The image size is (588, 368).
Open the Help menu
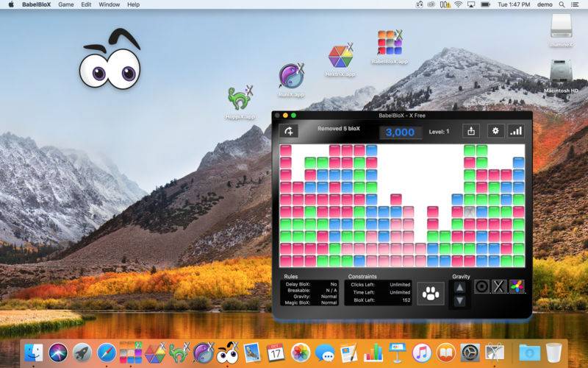[133, 4]
